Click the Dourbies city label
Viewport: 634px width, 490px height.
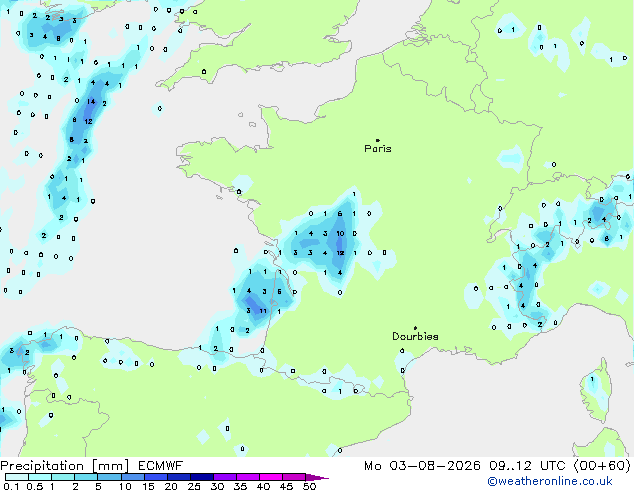coord(415,336)
